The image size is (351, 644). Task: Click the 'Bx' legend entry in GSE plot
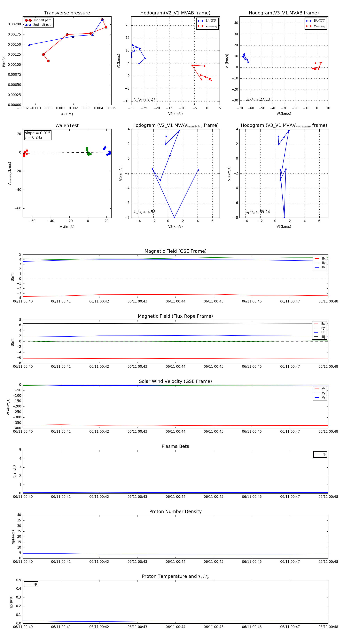click(320, 259)
